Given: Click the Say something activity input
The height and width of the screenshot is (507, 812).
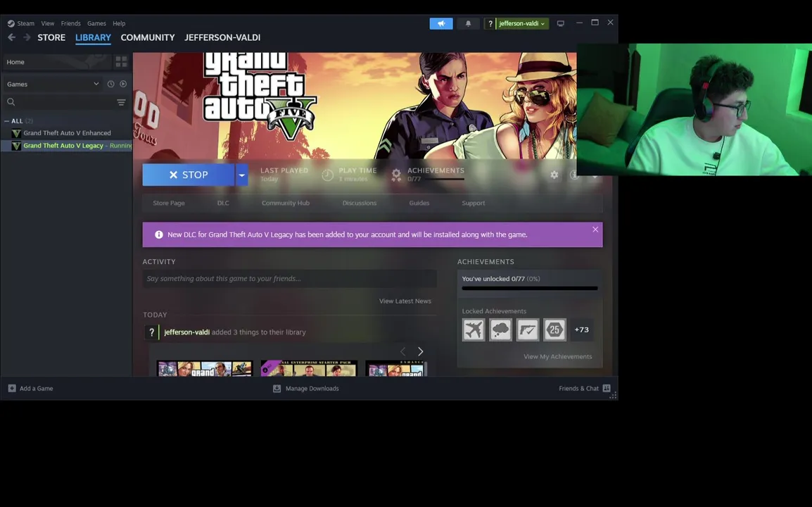Looking at the screenshot, I should click(x=289, y=279).
